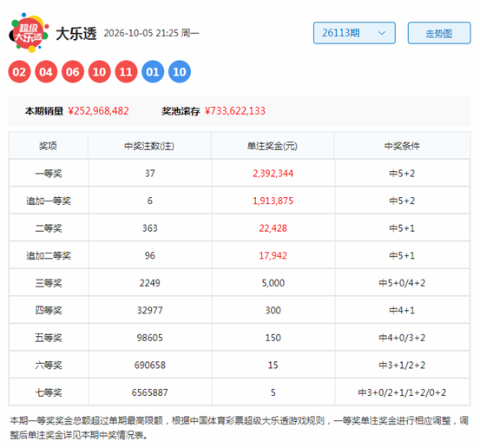Click condition 中5+0/4+2
Viewport: 480px width, 448px height.
point(402,283)
